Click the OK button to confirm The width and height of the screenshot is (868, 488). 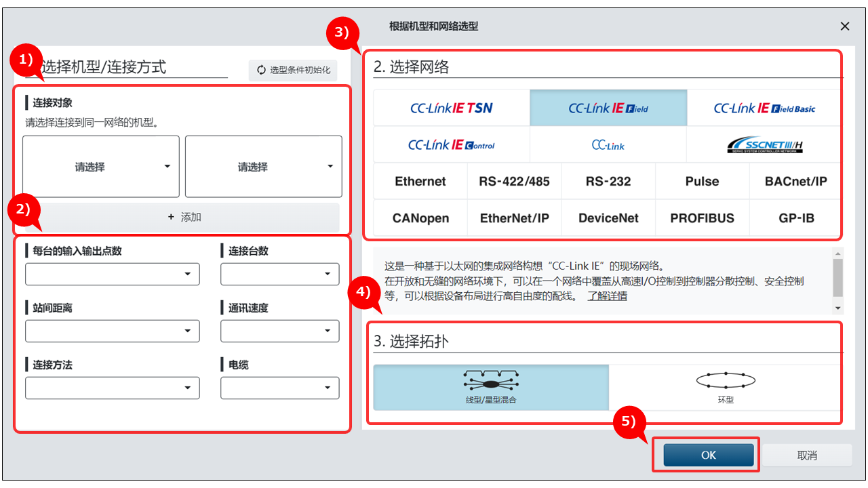709,455
